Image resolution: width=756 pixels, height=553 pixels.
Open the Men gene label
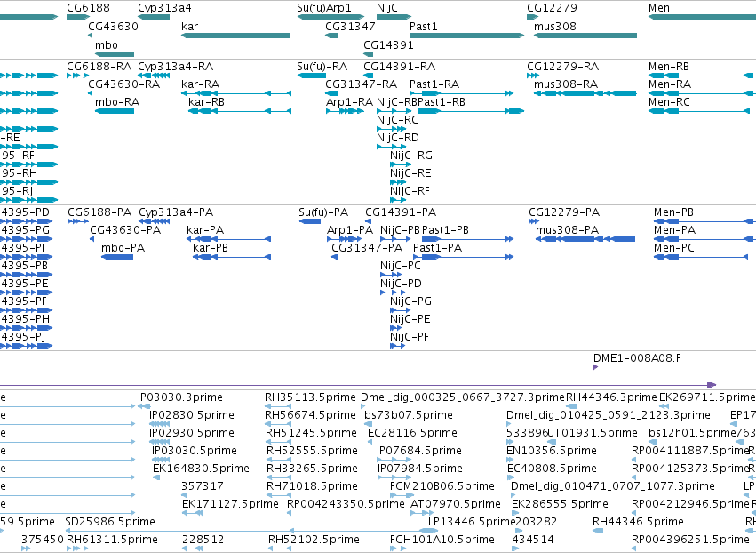coord(659,8)
